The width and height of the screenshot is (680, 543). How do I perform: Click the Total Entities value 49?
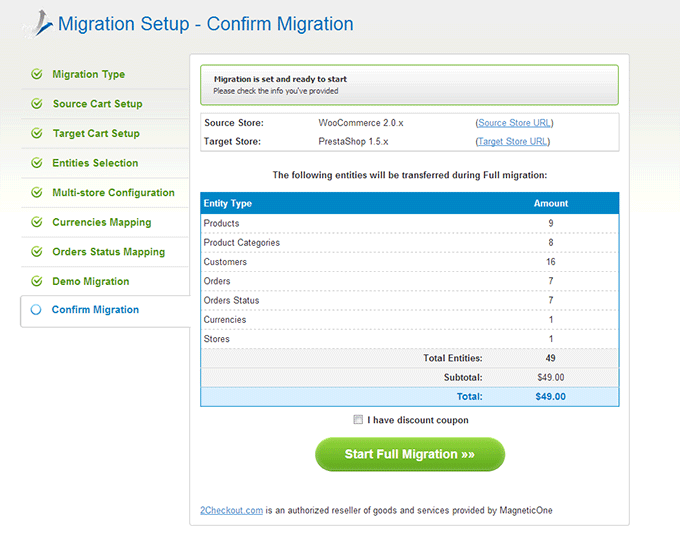point(550,358)
